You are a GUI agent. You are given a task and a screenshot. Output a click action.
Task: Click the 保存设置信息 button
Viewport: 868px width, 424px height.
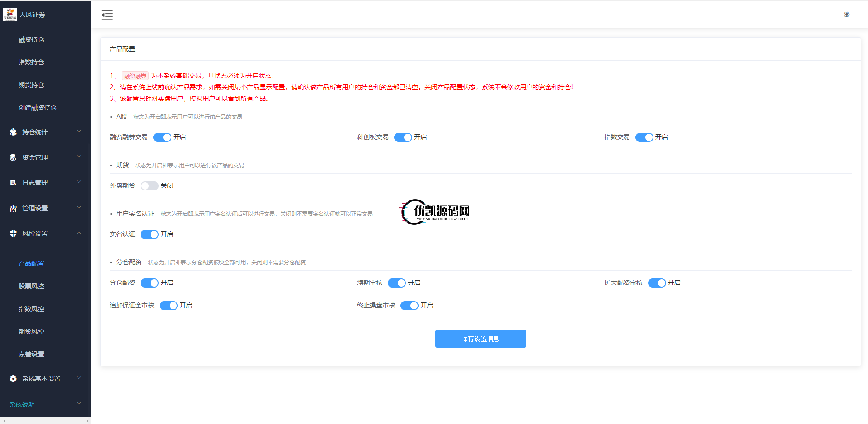pyautogui.click(x=480, y=339)
